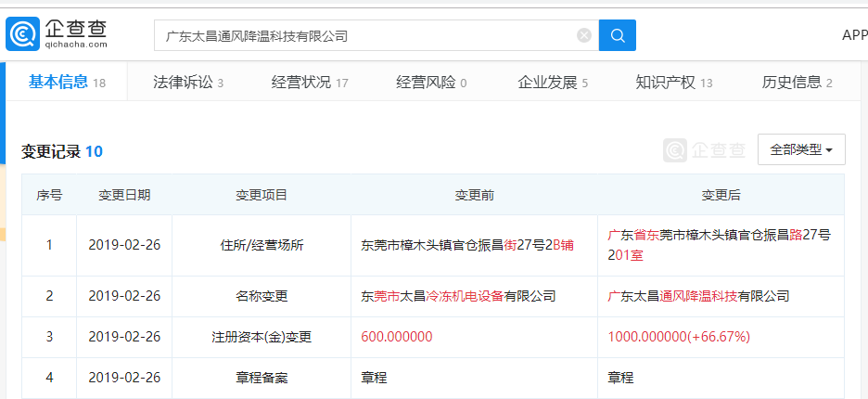Click the 注册资本(金)变更 row item
The image size is (868, 399).
click(x=262, y=337)
